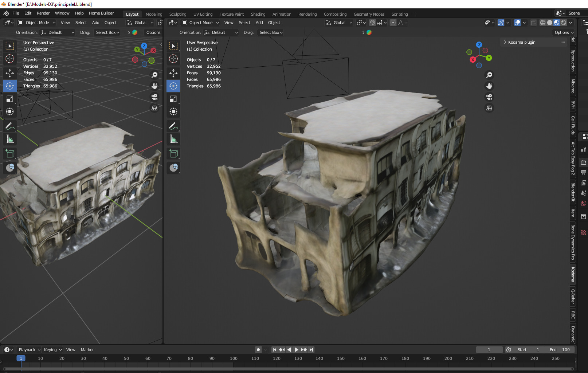Select the Measure tool in right viewport
The height and width of the screenshot is (373, 588).
[173, 139]
